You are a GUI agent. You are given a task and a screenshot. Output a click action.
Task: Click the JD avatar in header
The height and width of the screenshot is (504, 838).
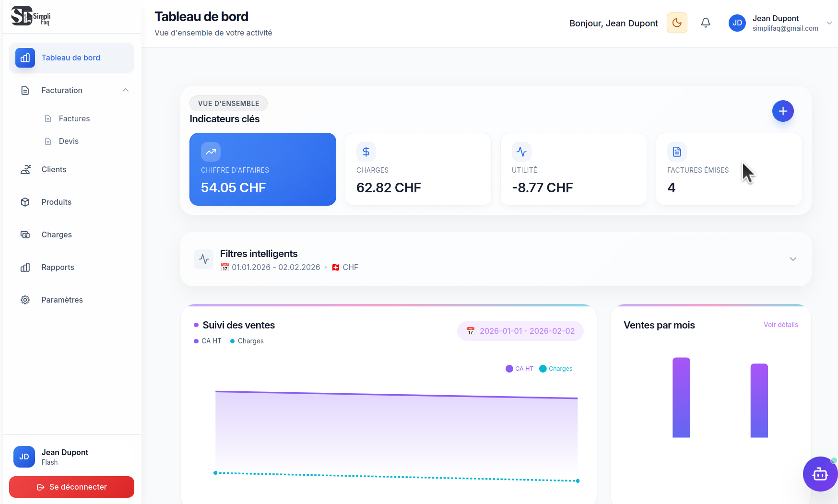click(x=737, y=23)
